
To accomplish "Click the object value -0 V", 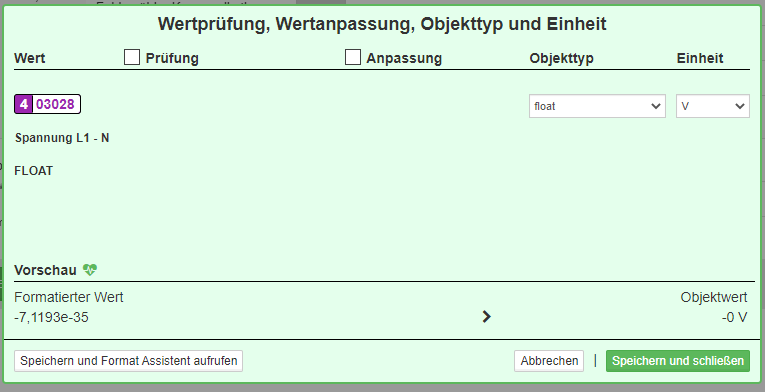I will coord(734,317).
